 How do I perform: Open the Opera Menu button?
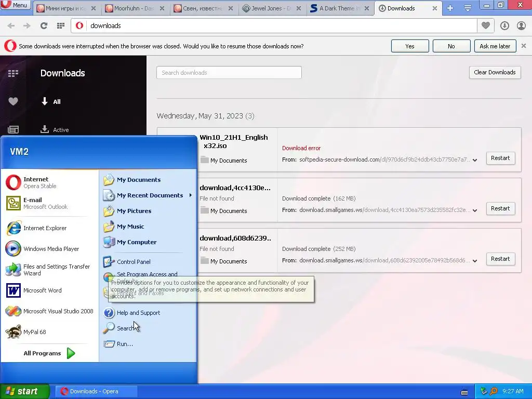pyautogui.click(x=15, y=5)
